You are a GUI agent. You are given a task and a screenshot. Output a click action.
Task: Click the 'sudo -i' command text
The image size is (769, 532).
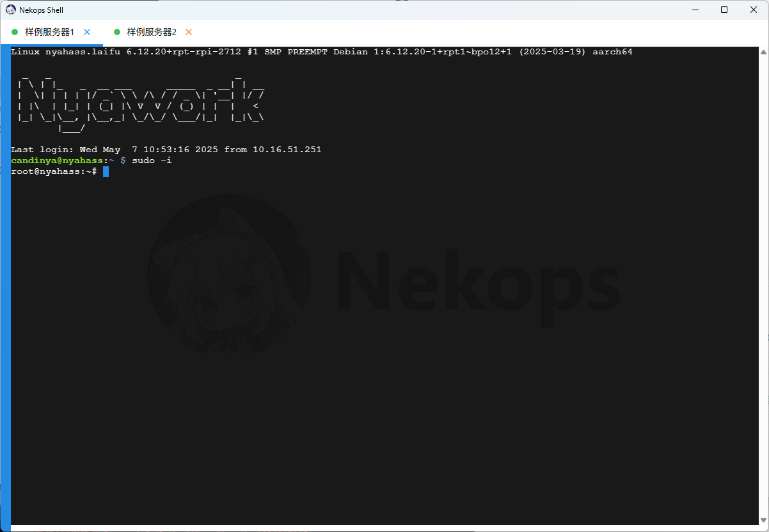(152, 160)
